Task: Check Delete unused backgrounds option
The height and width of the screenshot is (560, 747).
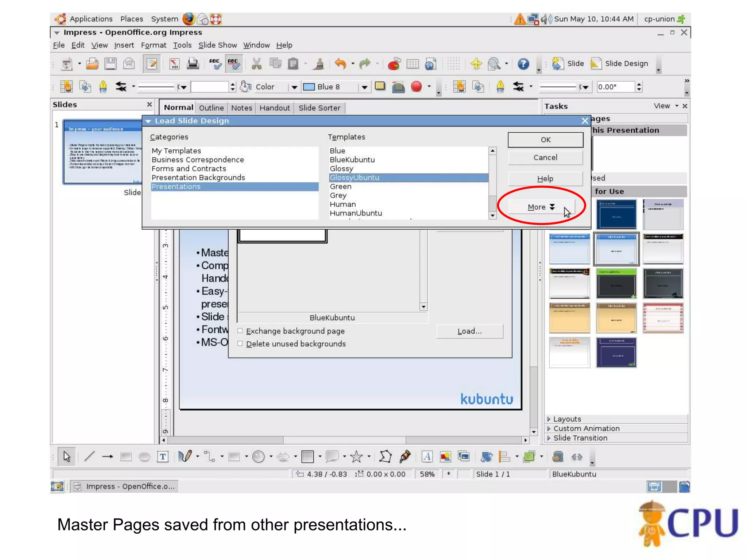Action: coord(240,344)
